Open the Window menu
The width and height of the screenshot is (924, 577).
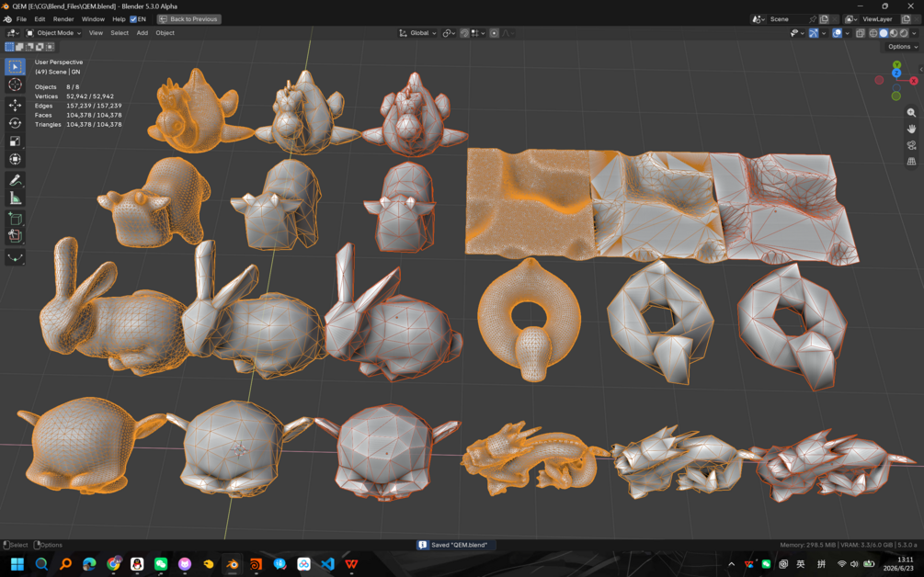pyautogui.click(x=93, y=19)
